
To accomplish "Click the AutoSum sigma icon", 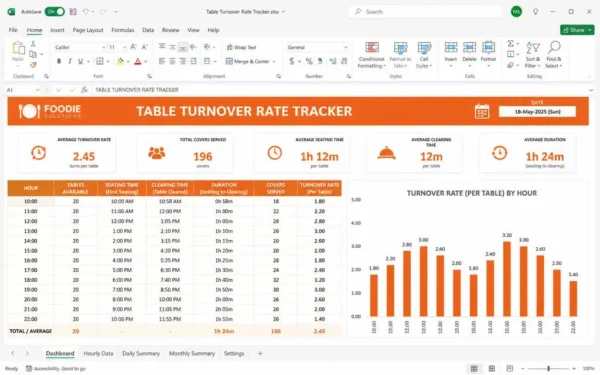I will 510,44.
